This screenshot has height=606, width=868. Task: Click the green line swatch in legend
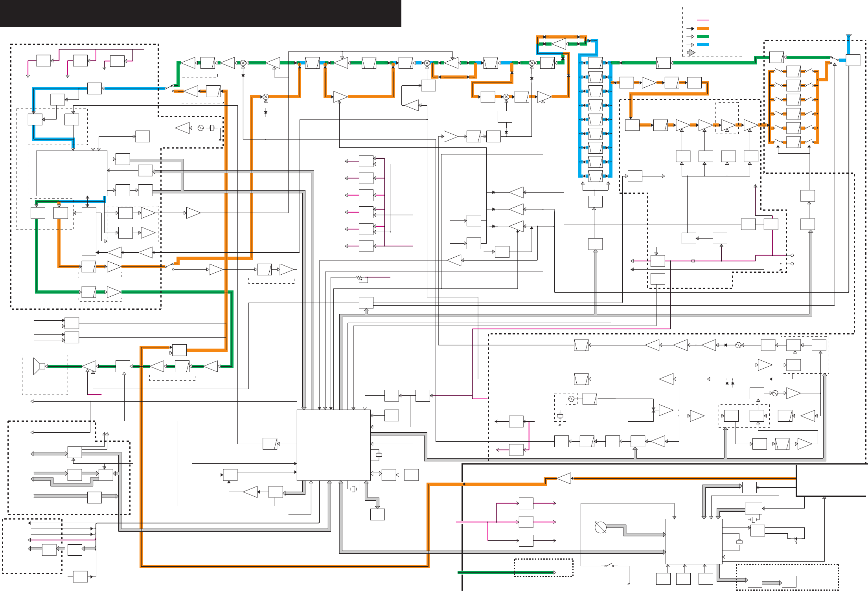click(703, 37)
